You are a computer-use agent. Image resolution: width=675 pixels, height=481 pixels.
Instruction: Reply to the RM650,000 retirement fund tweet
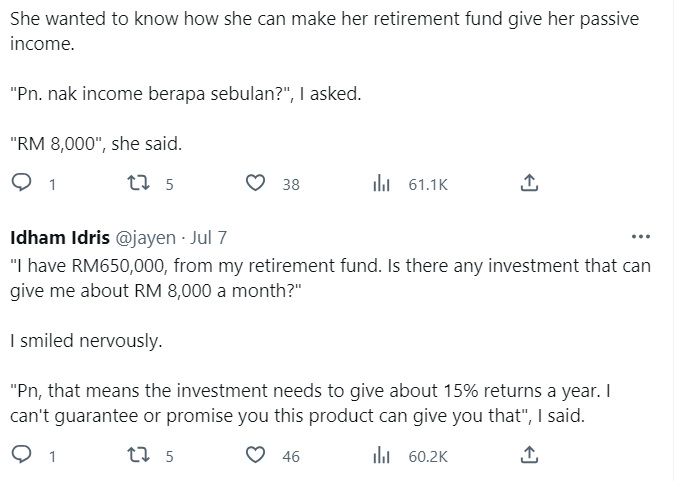pyautogui.click(x=21, y=456)
